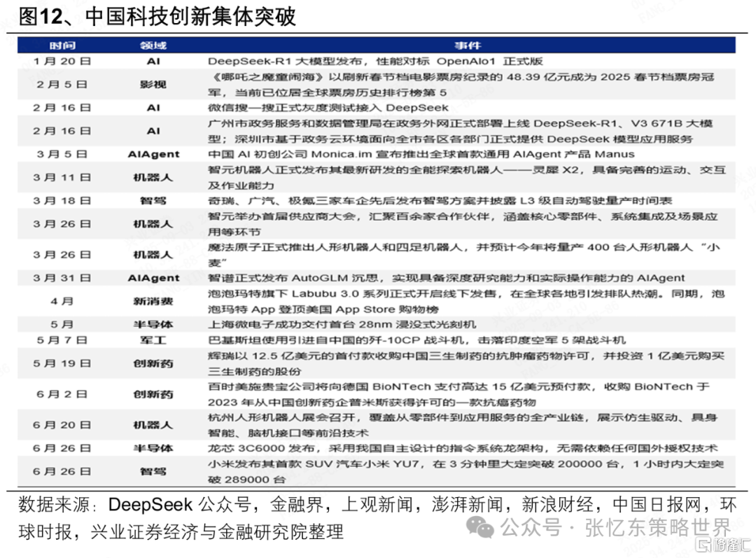Select "AIAgent" in the 3月31日 row
Image resolution: width=756 pixels, height=558 pixels.
[x=153, y=278]
